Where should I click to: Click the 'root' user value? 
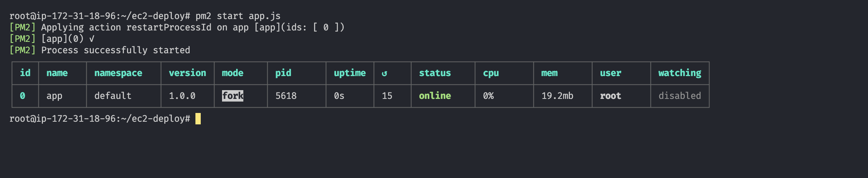(610, 96)
